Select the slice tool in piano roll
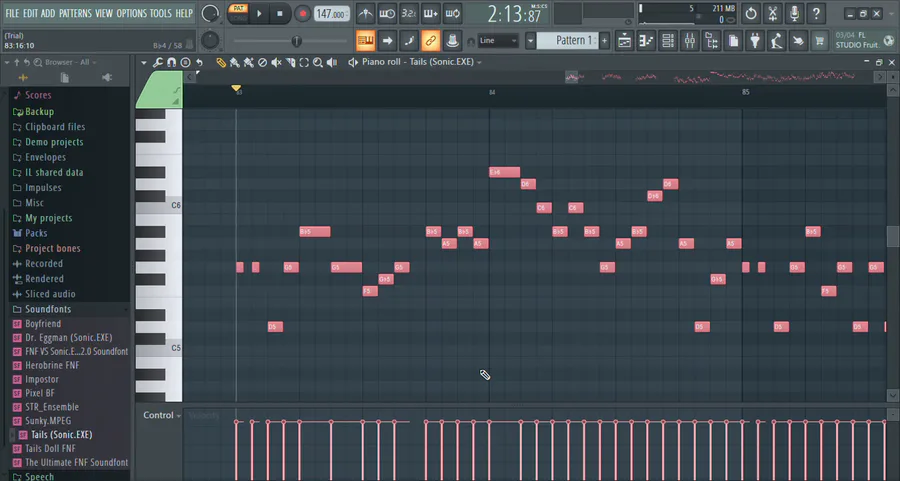 point(290,62)
